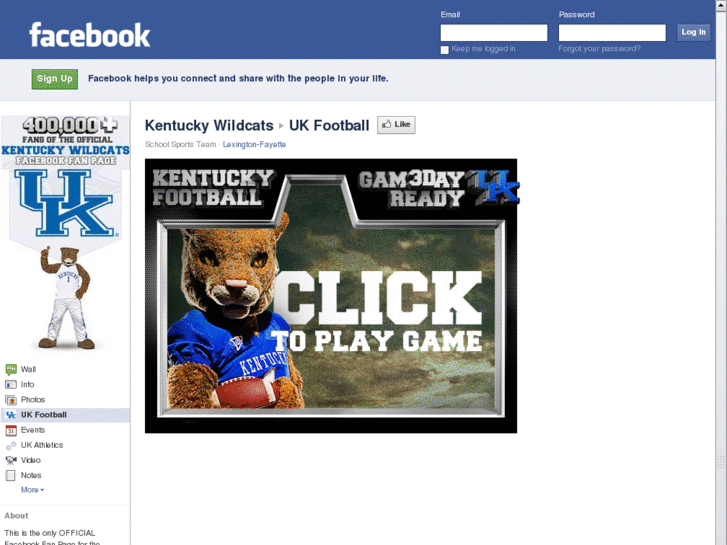Like the UK Football page
727x545 pixels.
(396, 125)
